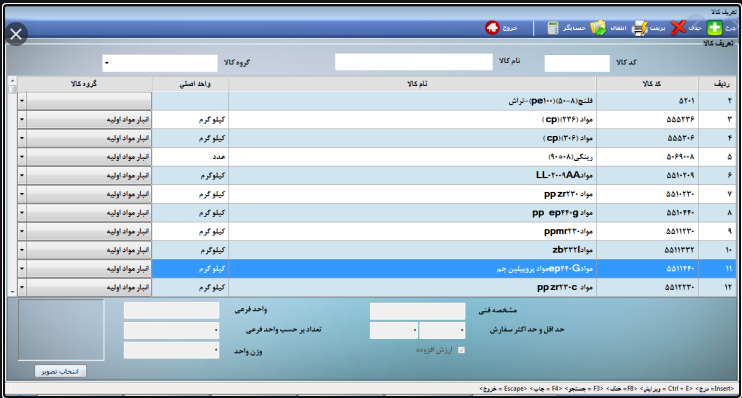Open group dropdown arrow for row code ۵۵۱۰۲۳۰

pyautogui.click(x=22, y=194)
